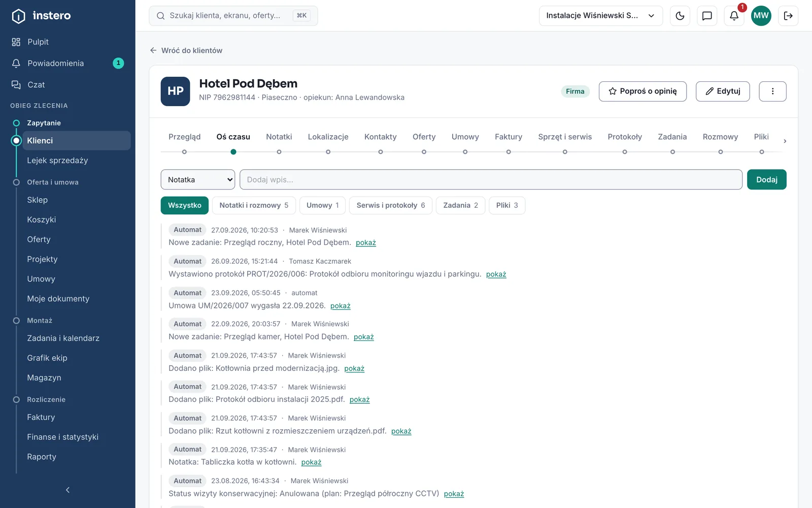The width and height of the screenshot is (812, 508).
Task: Filter timeline by Pliki chip
Action: click(x=507, y=205)
